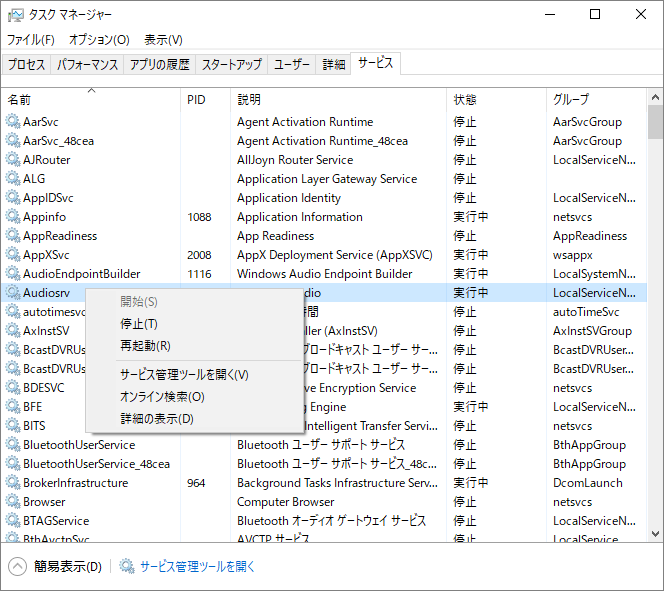Click the gear icon beside BDESVC
The image size is (664, 591).
click(13, 388)
